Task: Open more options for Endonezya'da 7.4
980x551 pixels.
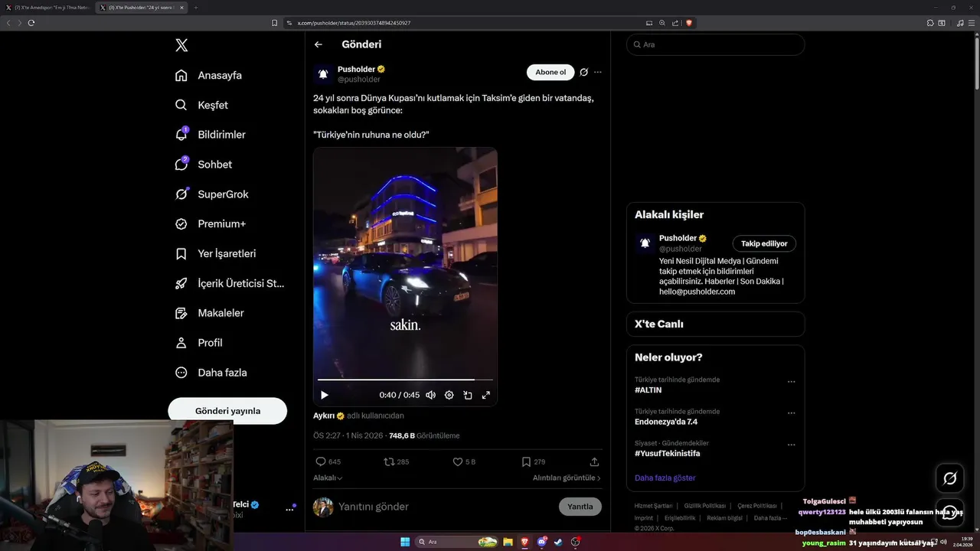Action: pos(792,413)
